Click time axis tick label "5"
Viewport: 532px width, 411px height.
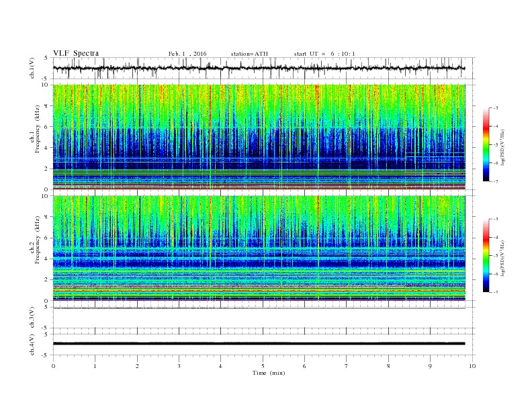coord(263,366)
